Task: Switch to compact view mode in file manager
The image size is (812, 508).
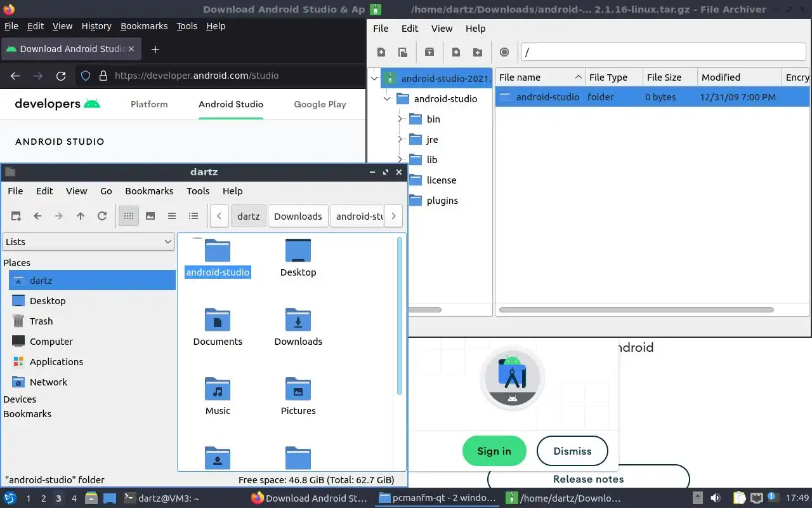Action: tap(172, 216)
